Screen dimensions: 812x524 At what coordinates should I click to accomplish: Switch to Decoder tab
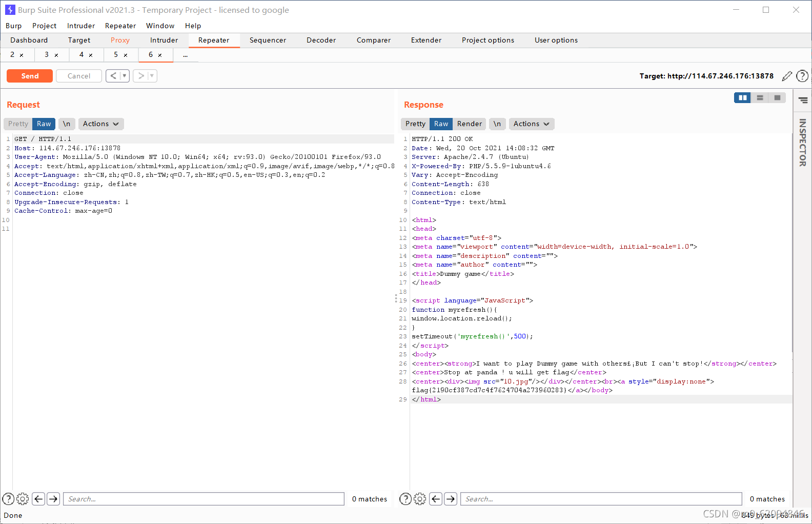tap(321, 40)
